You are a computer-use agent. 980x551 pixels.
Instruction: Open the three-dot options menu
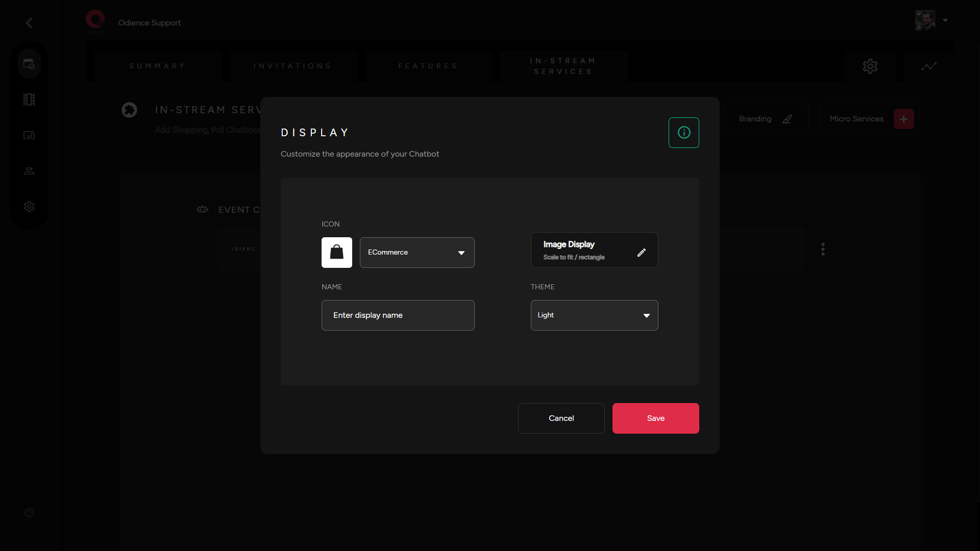pos(823,249)
